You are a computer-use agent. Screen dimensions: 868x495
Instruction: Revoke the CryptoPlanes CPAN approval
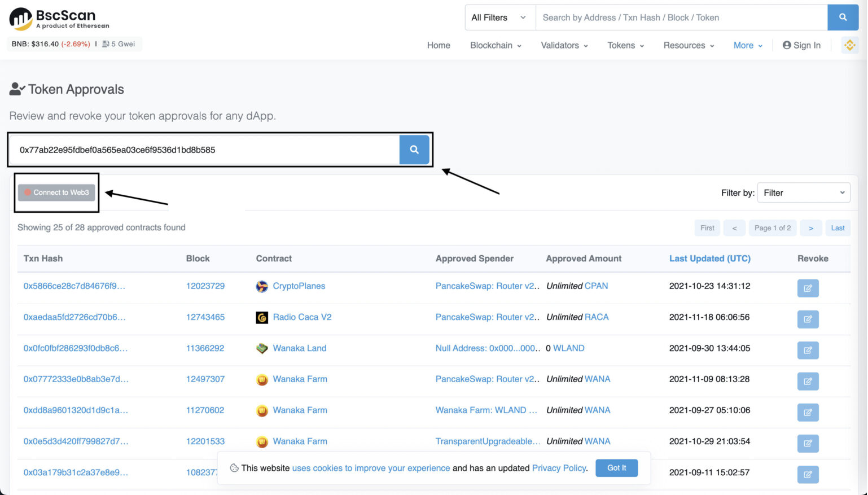[808, 288]
